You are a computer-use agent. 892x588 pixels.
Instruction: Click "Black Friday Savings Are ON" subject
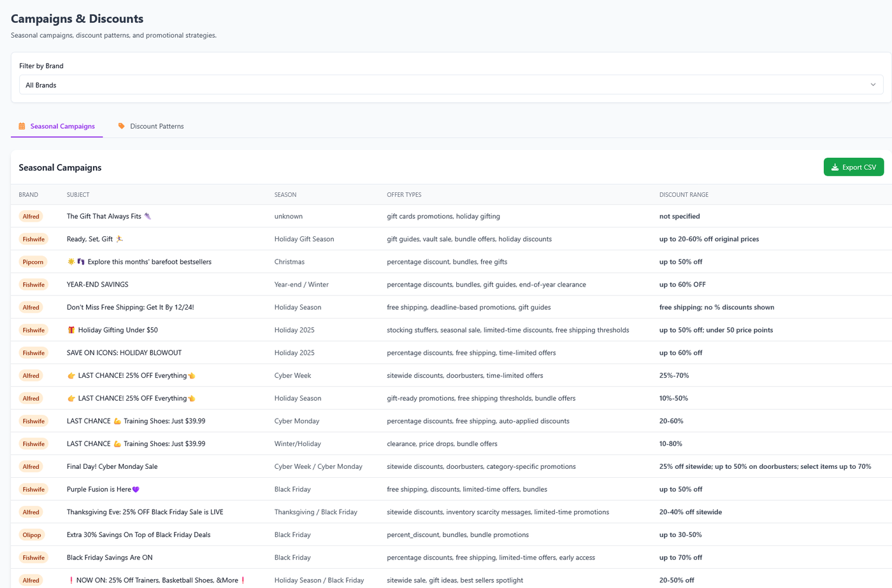110,558
